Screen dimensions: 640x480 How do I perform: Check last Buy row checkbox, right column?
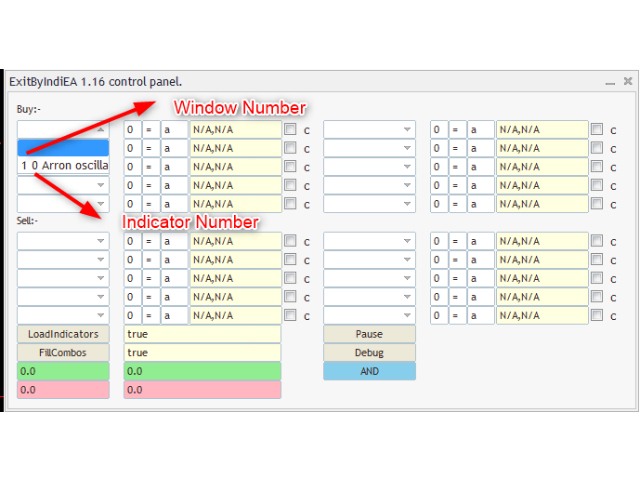coord(597,204)
